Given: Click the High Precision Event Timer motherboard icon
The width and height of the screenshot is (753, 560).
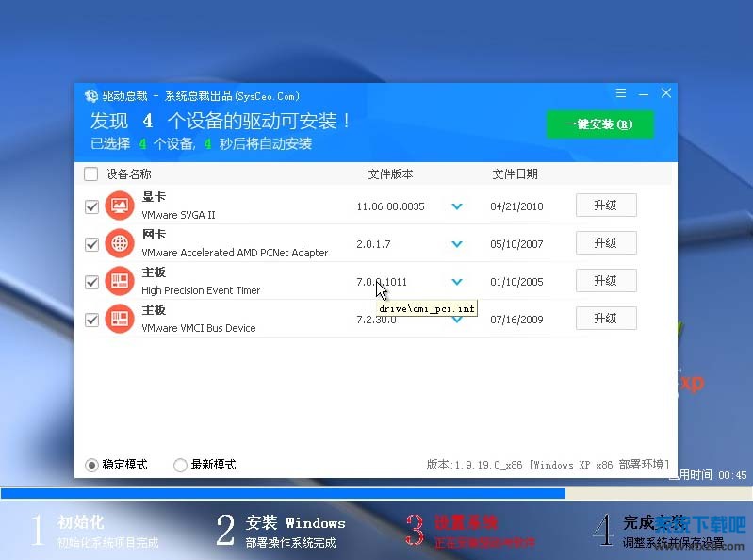Looking at the screenshot, I should (120, 281).
